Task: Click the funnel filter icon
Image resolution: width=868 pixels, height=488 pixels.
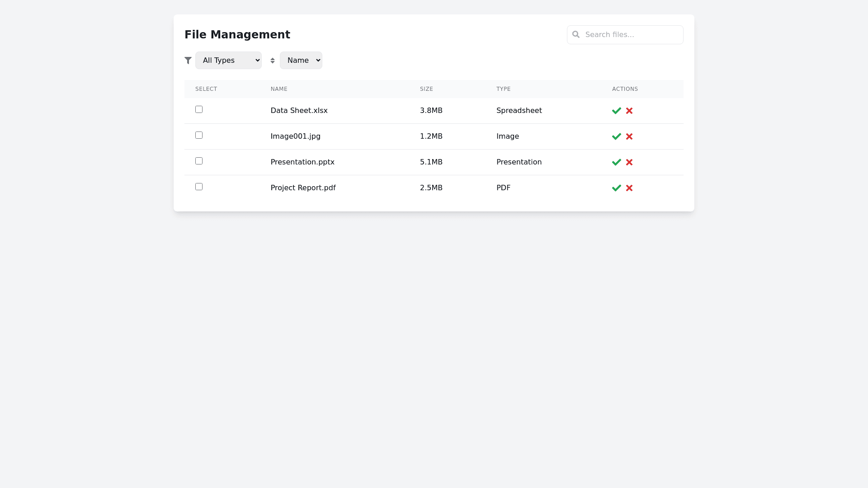Action: 188,61
